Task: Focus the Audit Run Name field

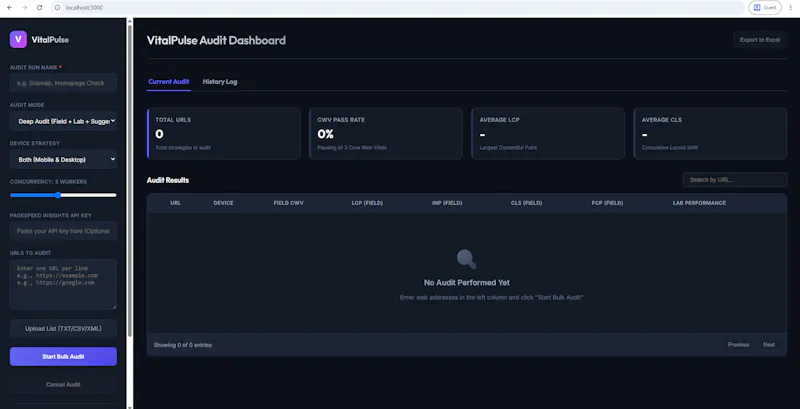Action: (x=63, y=83)
